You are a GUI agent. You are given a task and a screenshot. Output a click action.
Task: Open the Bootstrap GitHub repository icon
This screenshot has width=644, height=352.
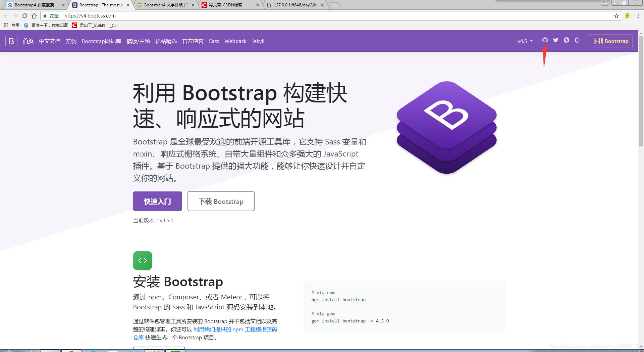coord(545,40)
